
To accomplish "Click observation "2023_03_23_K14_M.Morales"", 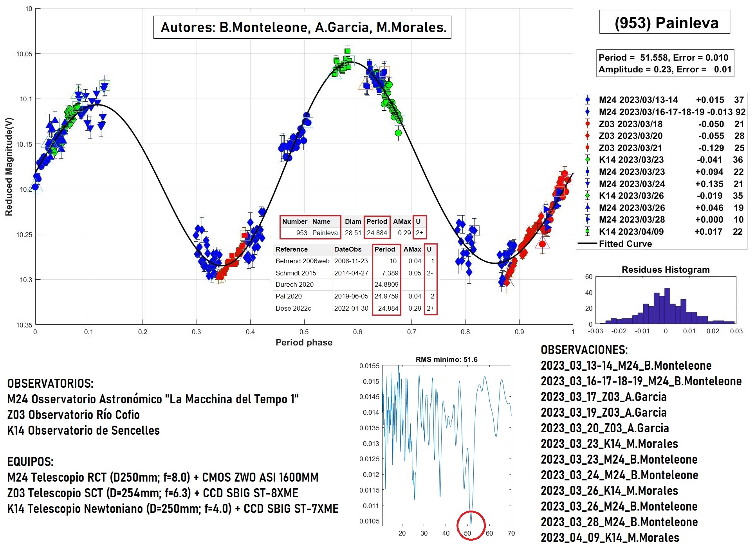I will pyautogui.click(x=609, y=444).
